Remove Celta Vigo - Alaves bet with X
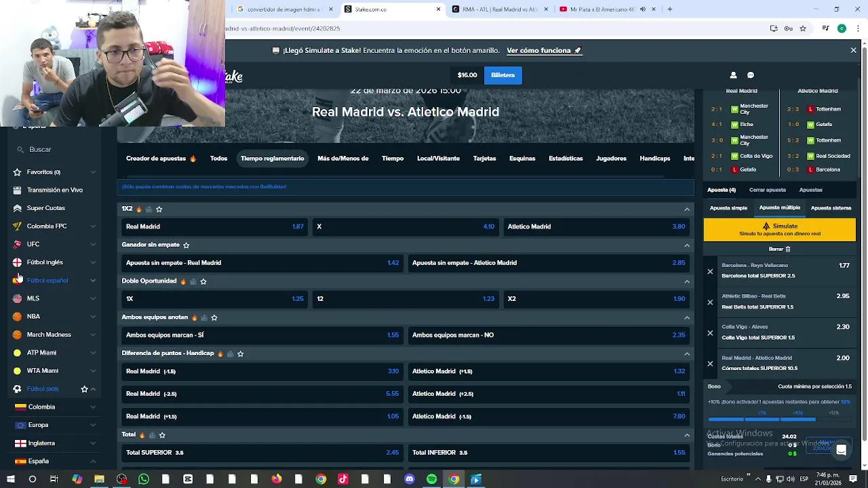Screen dimensions: 868x488 pos(710,333)
